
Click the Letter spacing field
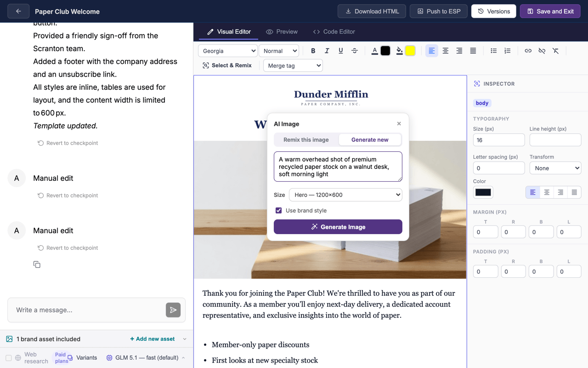tap(499, 168)
